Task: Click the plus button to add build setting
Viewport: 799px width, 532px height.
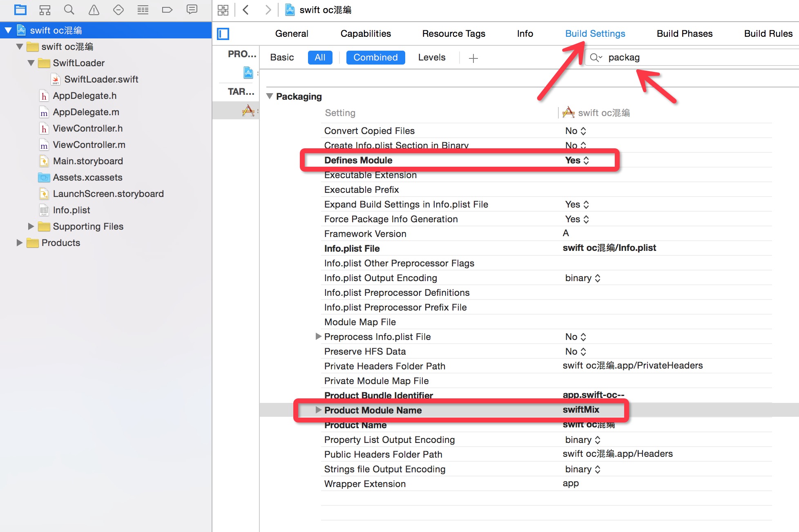Action: (473, 58)
